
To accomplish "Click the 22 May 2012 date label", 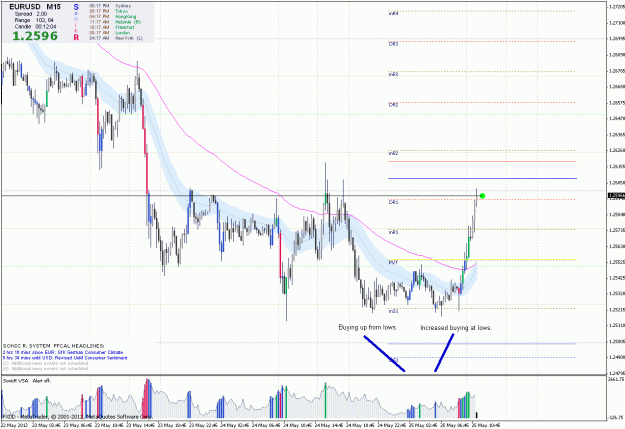I will [14, 425].
